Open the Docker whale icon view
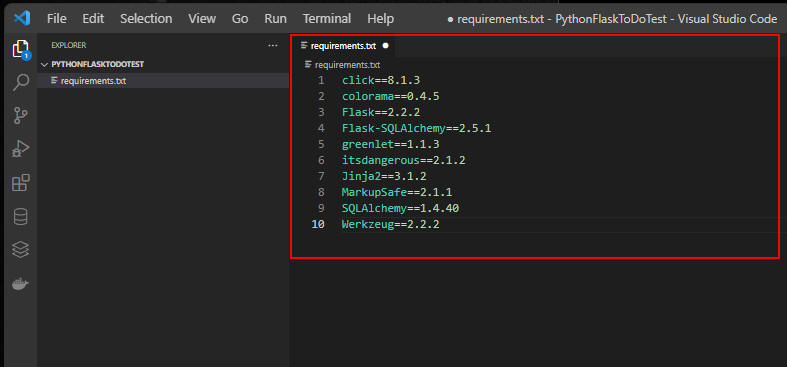787x367 pixels. (x=21, y=284)
